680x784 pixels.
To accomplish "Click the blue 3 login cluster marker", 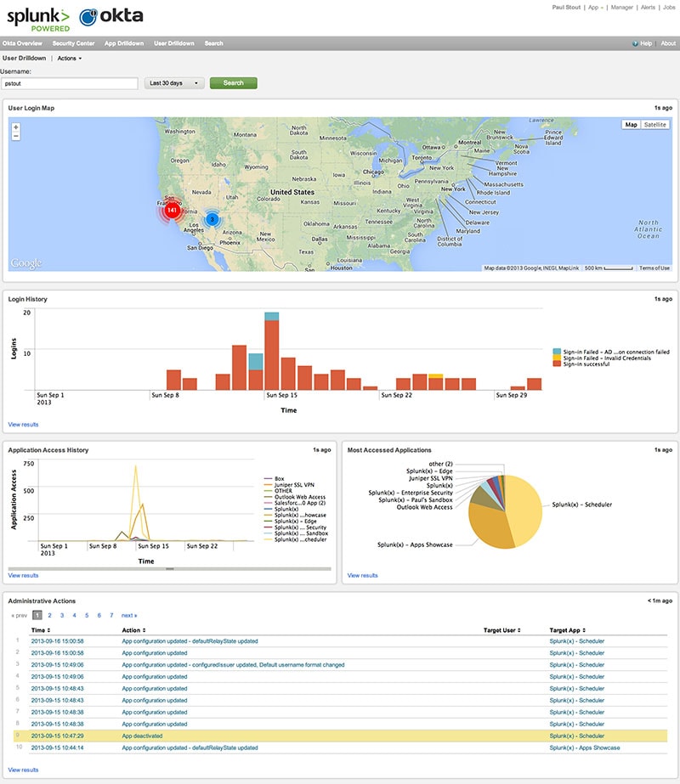I will 212,219.
